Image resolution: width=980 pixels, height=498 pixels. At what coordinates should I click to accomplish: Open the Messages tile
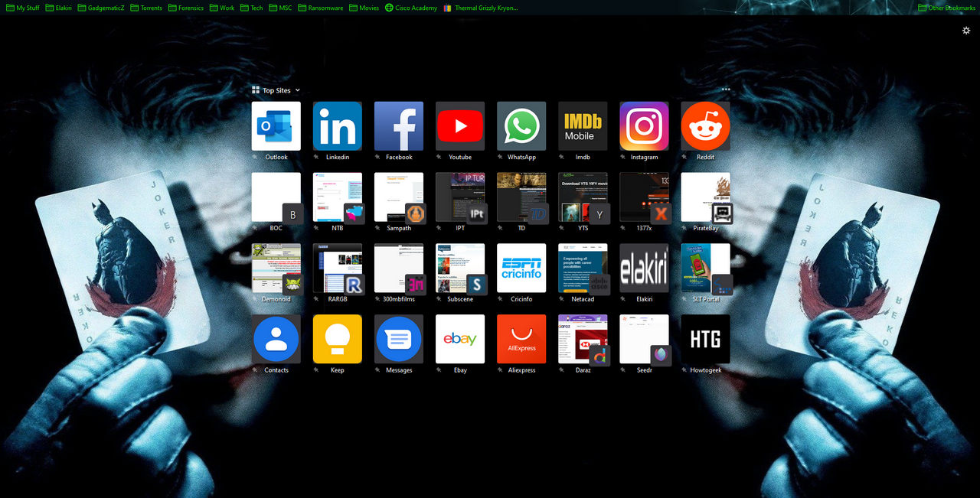[x=398, y=340]
